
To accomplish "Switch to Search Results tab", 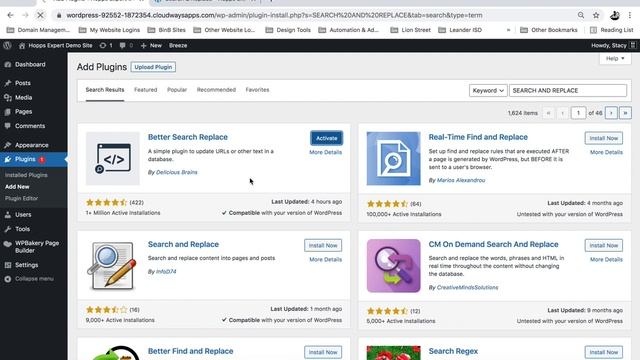I will (x=105, y=90).
